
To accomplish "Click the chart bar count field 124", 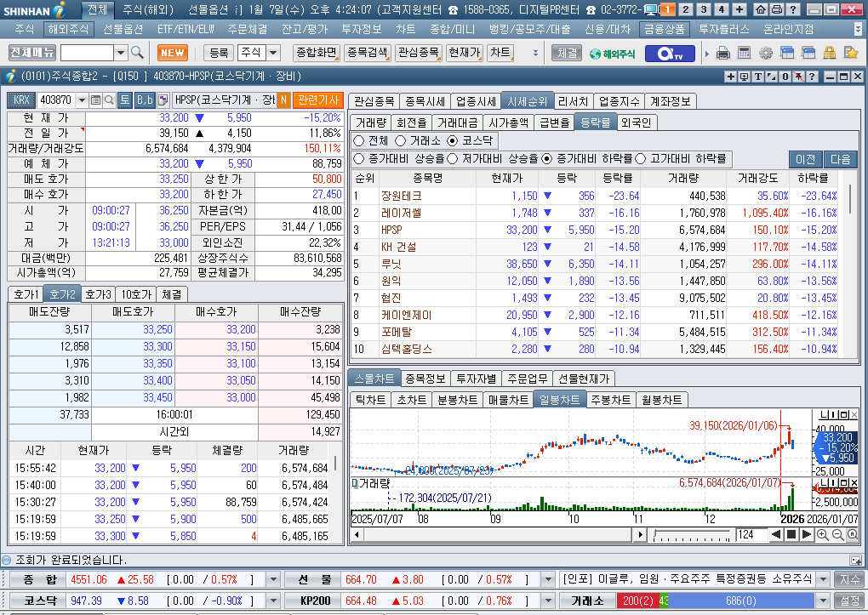I will click(751, 535).
